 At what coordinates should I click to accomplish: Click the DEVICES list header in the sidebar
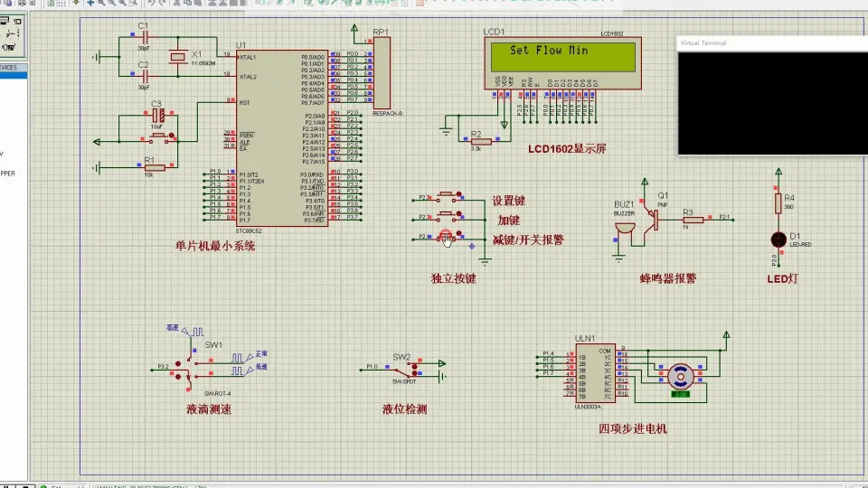pos(12,68)
